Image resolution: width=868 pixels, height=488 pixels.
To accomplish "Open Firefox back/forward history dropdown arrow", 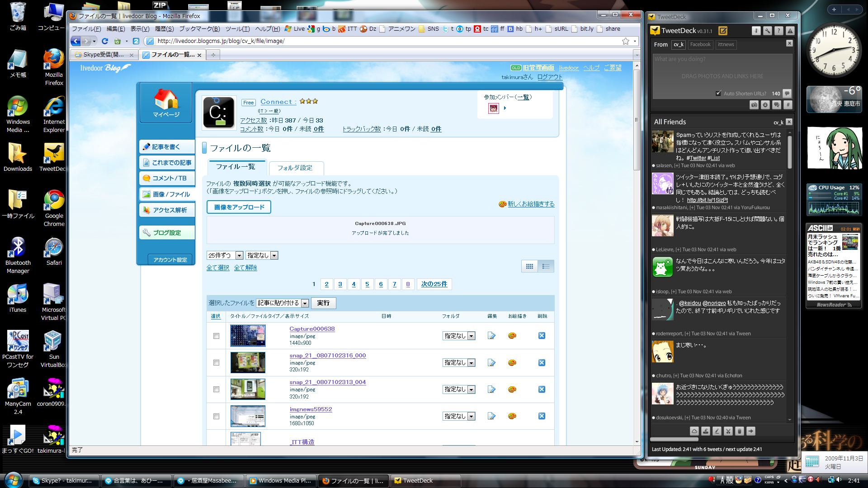I will [94, 41].
